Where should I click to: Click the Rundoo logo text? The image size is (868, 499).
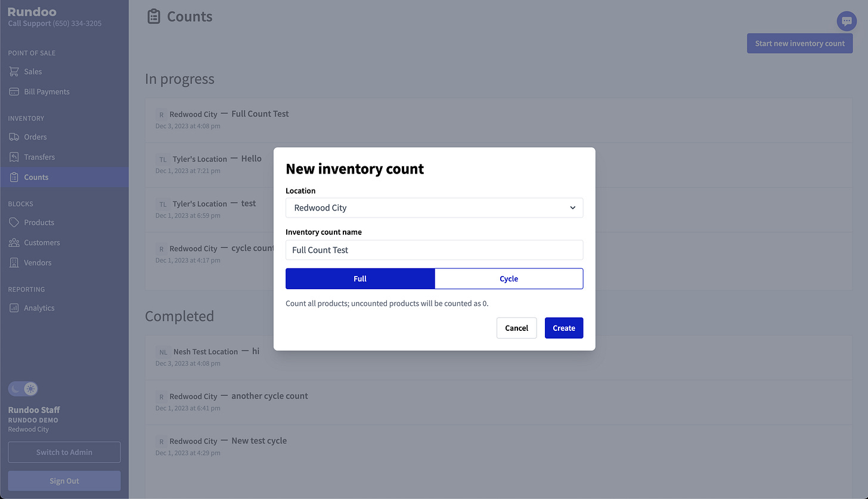pyautogui.click(x=32, y=12)
